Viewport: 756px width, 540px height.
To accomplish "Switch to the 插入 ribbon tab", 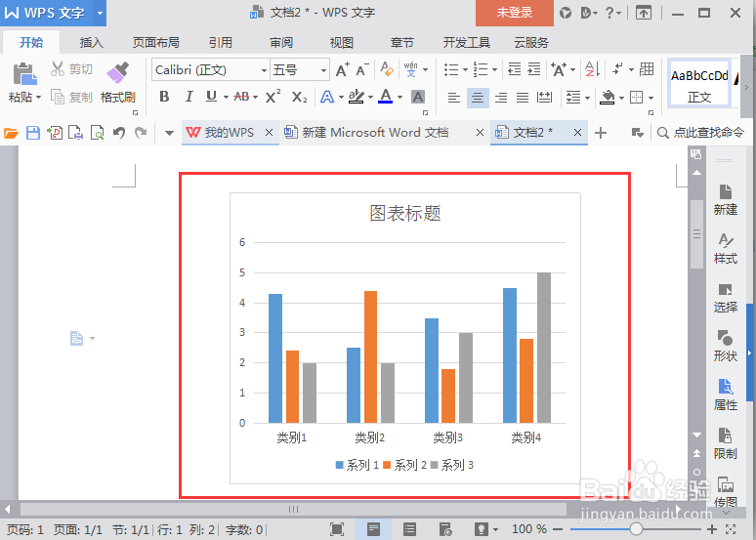I will pyautogui.click(x=92, y=42).
